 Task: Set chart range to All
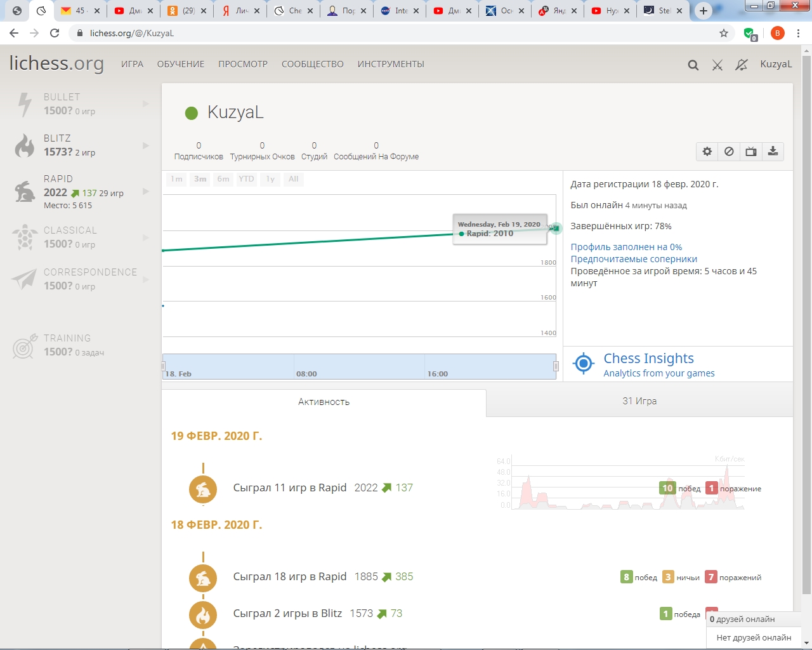click(294, 179)
